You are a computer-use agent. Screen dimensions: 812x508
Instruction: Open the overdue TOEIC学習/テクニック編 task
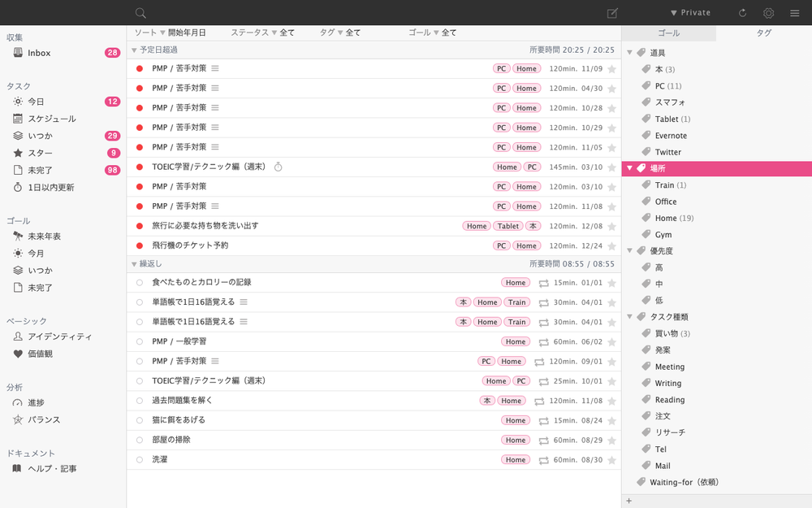pyautogui.click(x=209, y=167)
